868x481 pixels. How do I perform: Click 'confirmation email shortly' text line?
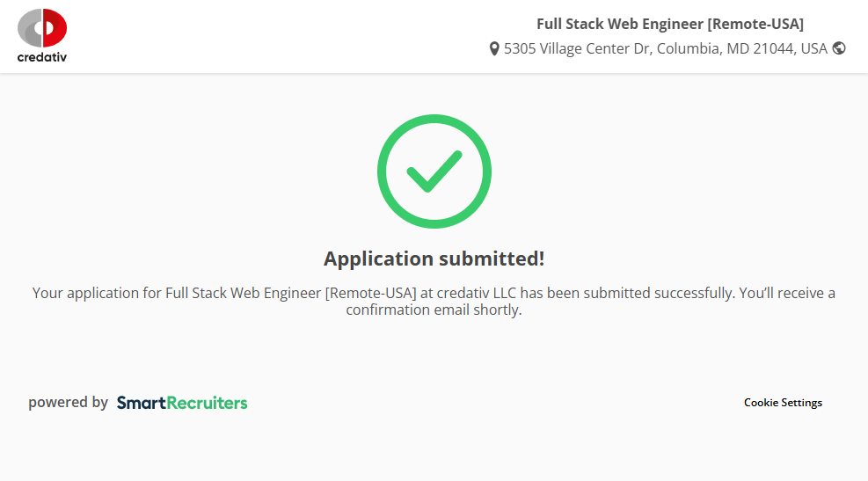click(434, 310)
